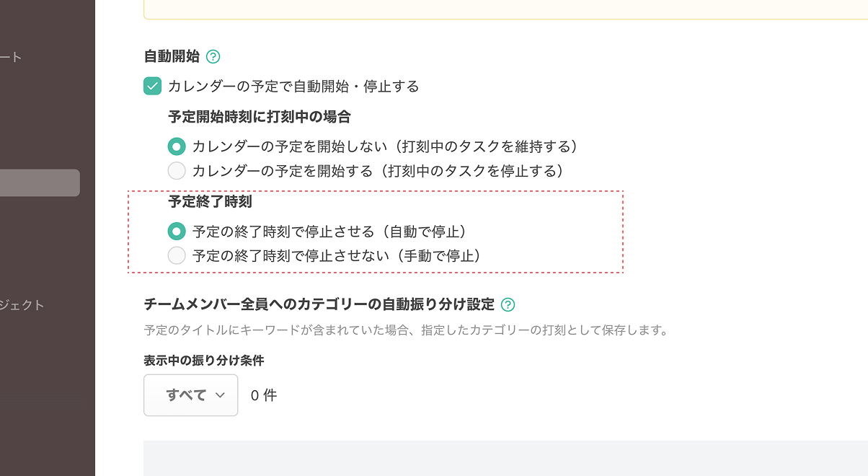The width and height of the screenshot is (868, 476).
Task: Select カレンダーの予定を開始しない radio button
Action: coord(177,146)
